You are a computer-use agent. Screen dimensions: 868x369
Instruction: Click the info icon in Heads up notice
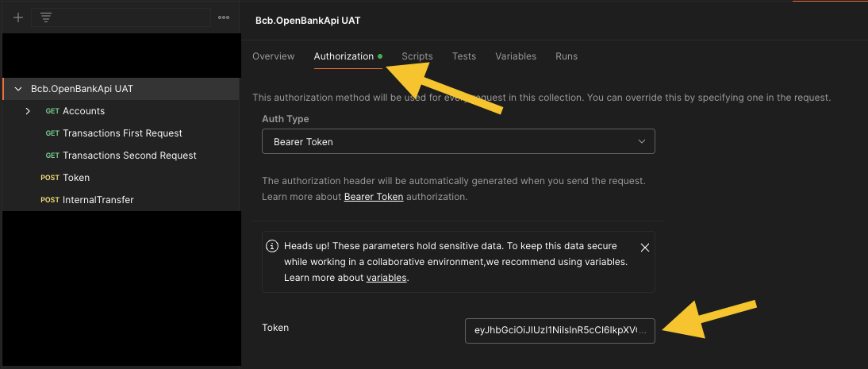tap(272, 246)
